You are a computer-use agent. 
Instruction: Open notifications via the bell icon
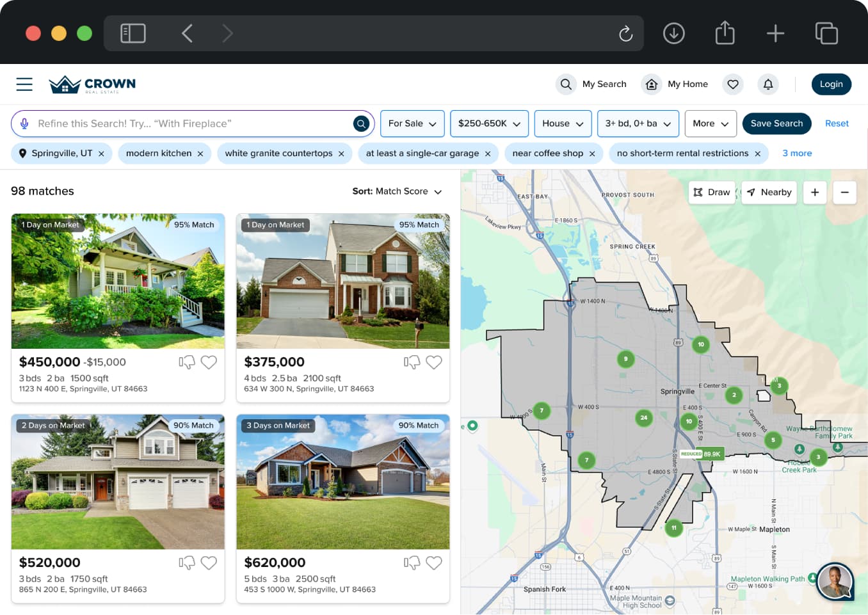click(x=768, y=84)
